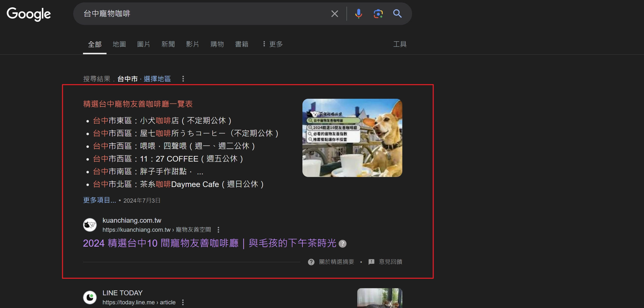Open options menu next to 選擇地區
The height and width of the screenshot is (308, 644).
tap(183, 79)
